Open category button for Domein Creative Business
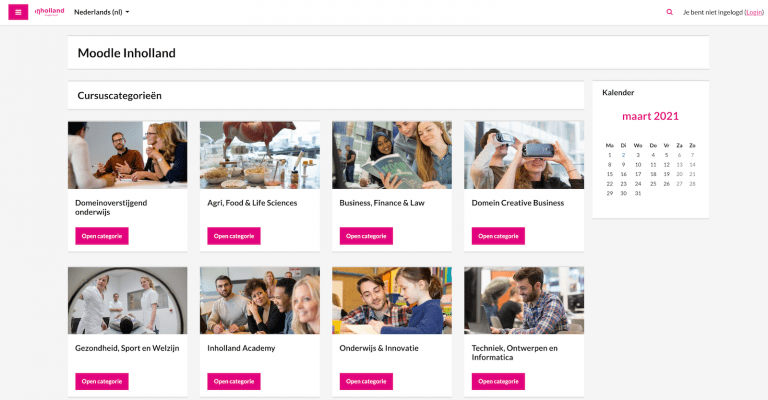 click(x=498, y=236)
